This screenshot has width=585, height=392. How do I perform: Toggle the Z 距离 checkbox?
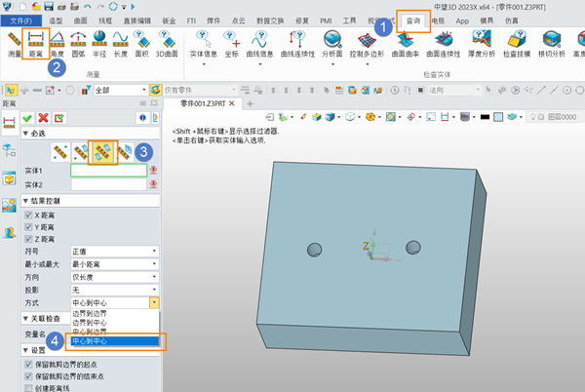[28, 239]
